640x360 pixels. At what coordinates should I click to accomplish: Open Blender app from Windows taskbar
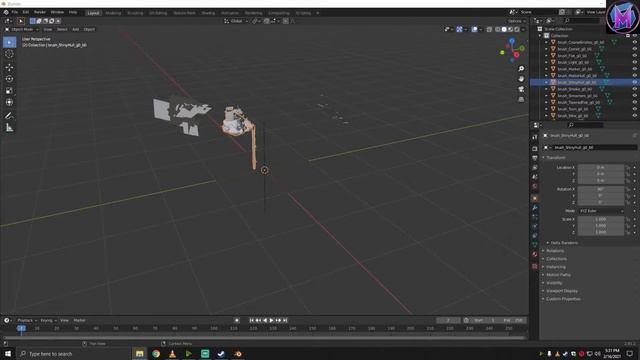(x=238, y=354)
